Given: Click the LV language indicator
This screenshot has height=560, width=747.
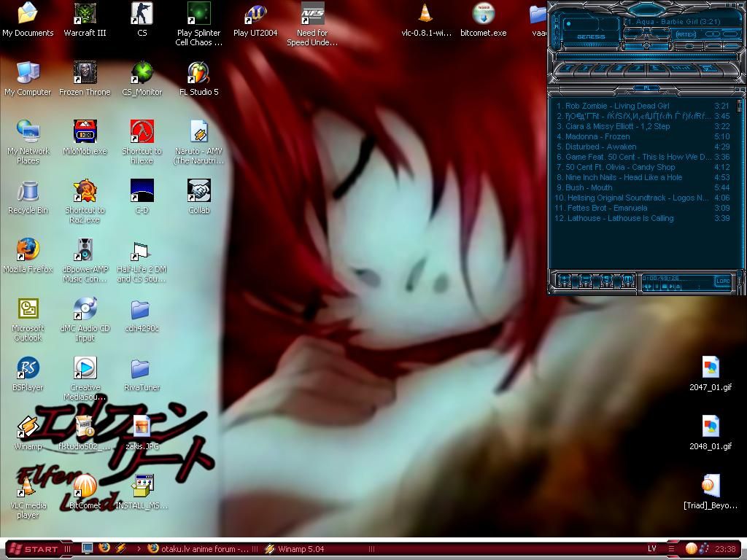Looking at the screenshot, I should point(651,548).
